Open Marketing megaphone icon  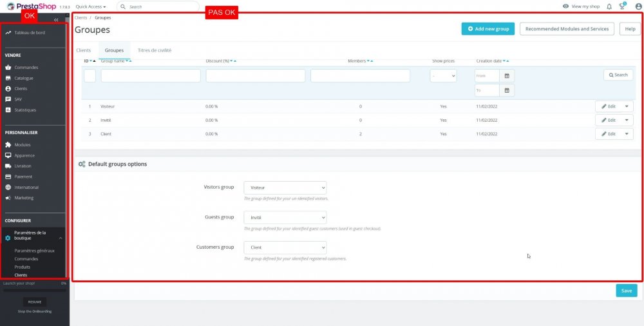[8, 198]
